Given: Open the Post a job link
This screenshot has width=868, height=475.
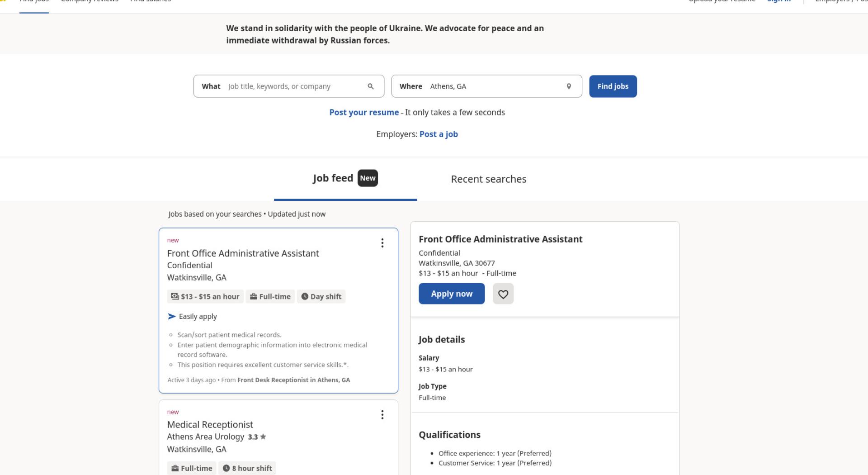Looking at the screenshot, I should click(439, 134).
